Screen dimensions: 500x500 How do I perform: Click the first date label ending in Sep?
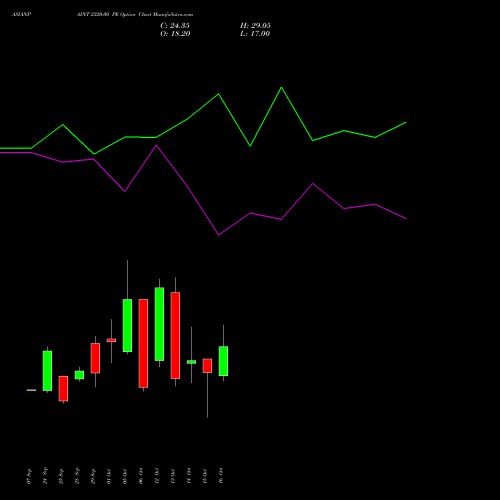29,476
